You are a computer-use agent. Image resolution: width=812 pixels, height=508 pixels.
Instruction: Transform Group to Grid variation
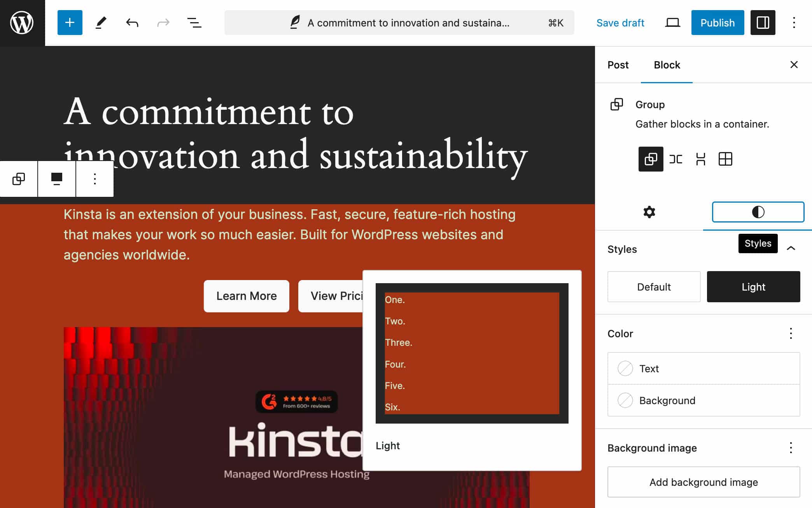726,159
